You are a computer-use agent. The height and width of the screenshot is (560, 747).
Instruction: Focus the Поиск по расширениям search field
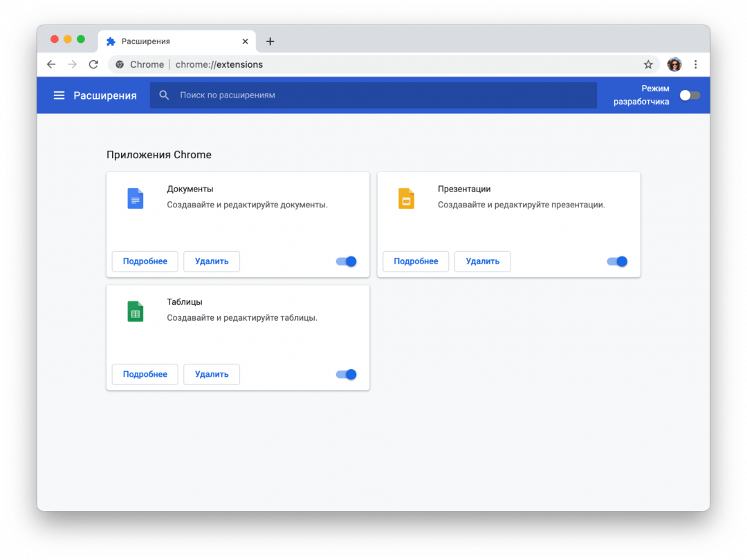point(373,95)
